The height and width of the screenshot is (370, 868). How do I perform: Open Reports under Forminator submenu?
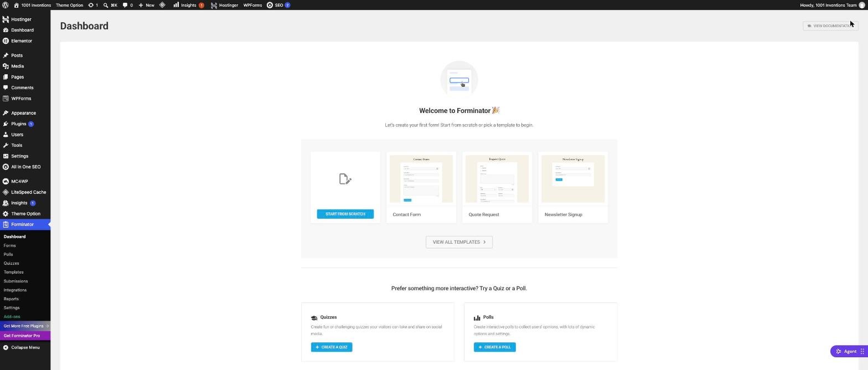point(11,299)
